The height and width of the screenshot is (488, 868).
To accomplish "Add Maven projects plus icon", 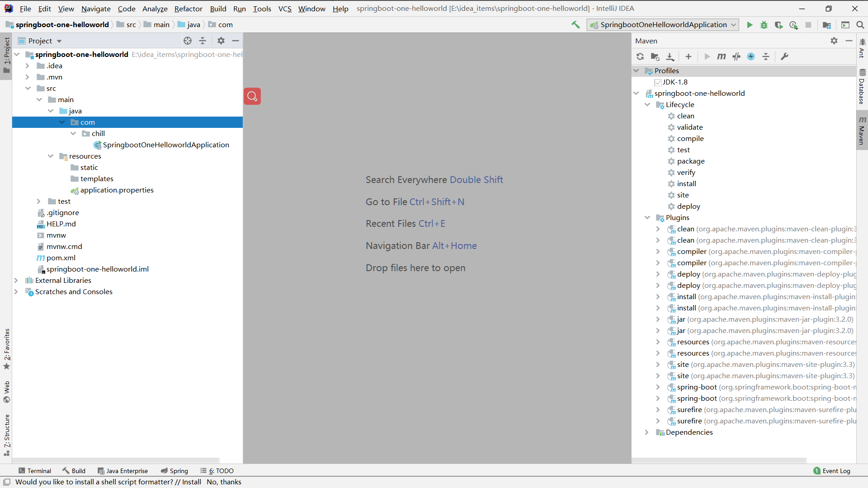I will [688, 56].
